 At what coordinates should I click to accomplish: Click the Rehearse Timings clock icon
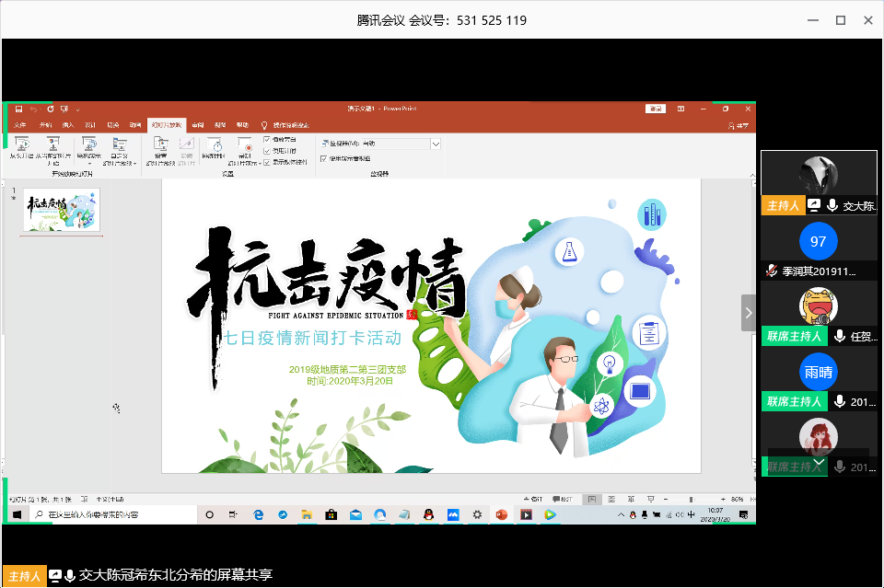[x=215, y=144]
